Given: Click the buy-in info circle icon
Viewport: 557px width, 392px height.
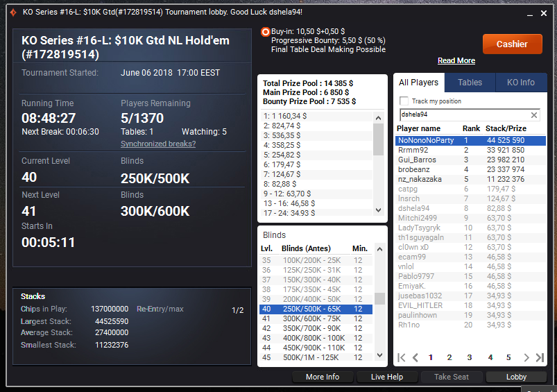Looking at the screenshot, I should point(266,32).
